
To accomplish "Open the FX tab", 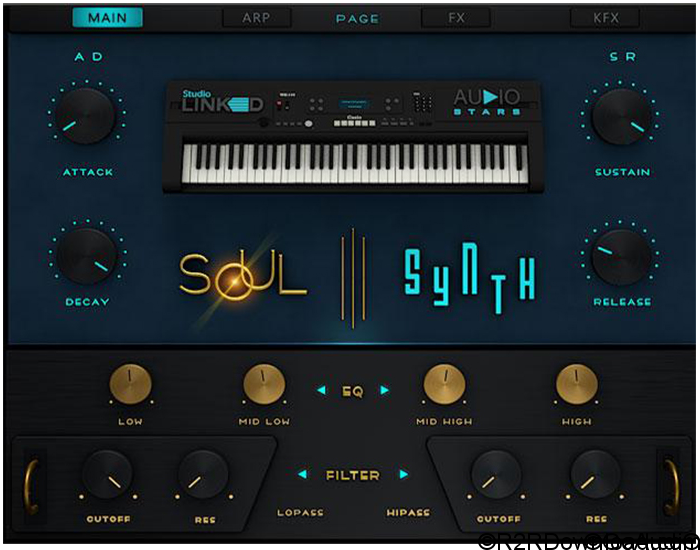I will coord(456,18).
